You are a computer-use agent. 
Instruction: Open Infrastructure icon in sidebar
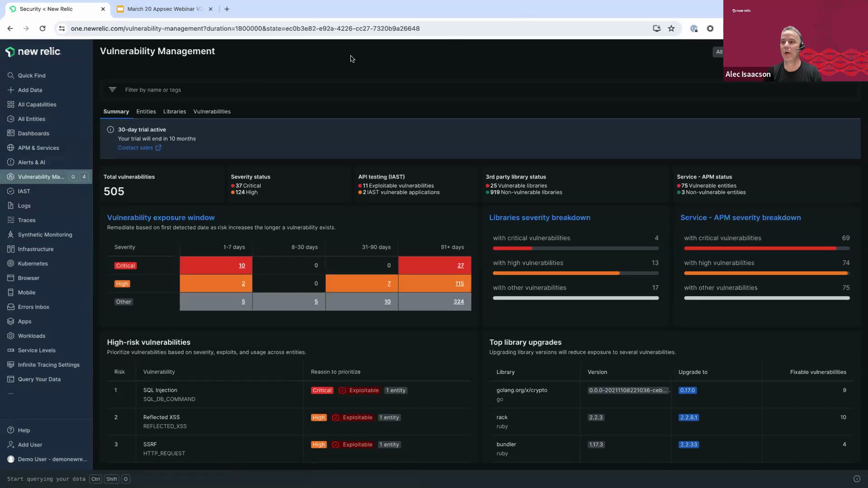11,249
